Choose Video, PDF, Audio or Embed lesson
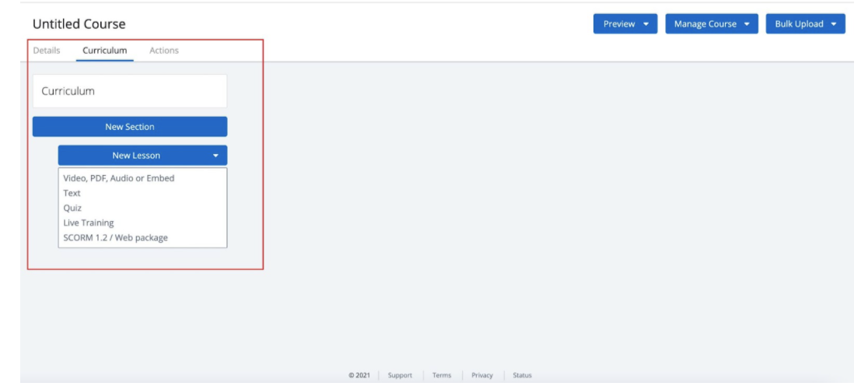The width and height of the screenshot is (868, 386). point(119,178)
